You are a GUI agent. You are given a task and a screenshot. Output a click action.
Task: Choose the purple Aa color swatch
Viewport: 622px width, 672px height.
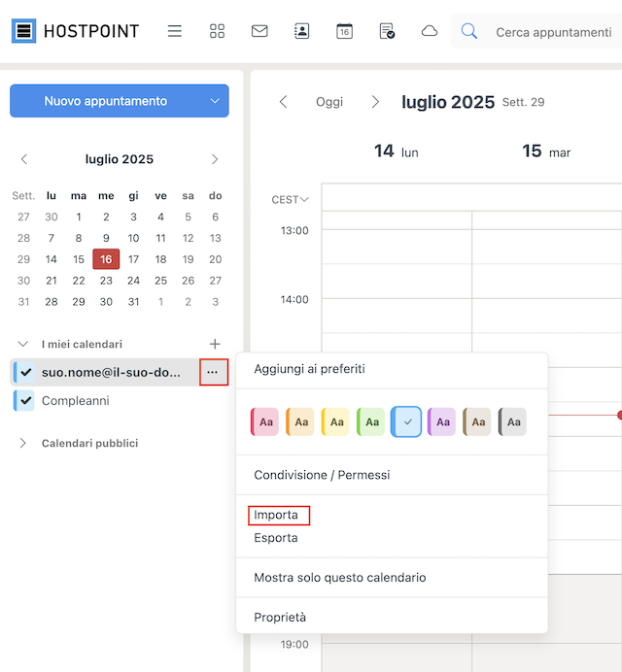(x=441, y=421)
